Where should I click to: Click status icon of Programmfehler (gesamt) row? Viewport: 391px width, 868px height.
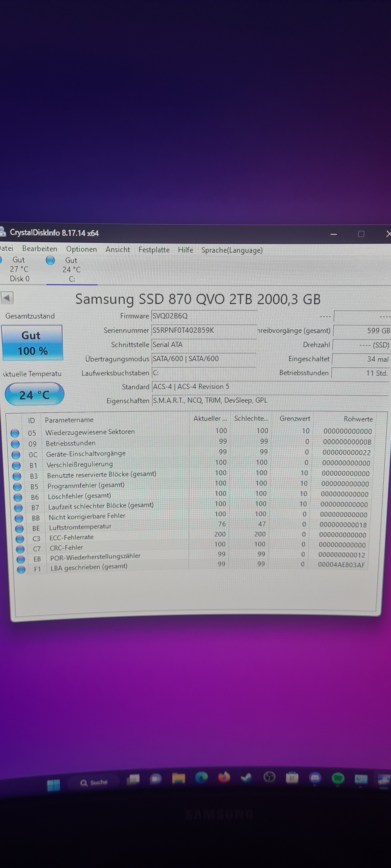tap(17, 487)
